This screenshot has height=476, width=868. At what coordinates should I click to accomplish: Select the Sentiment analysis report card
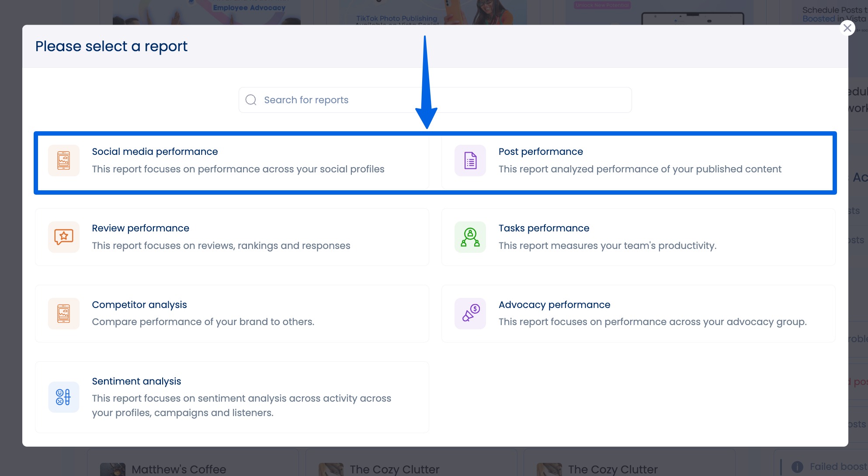(232, 397)
